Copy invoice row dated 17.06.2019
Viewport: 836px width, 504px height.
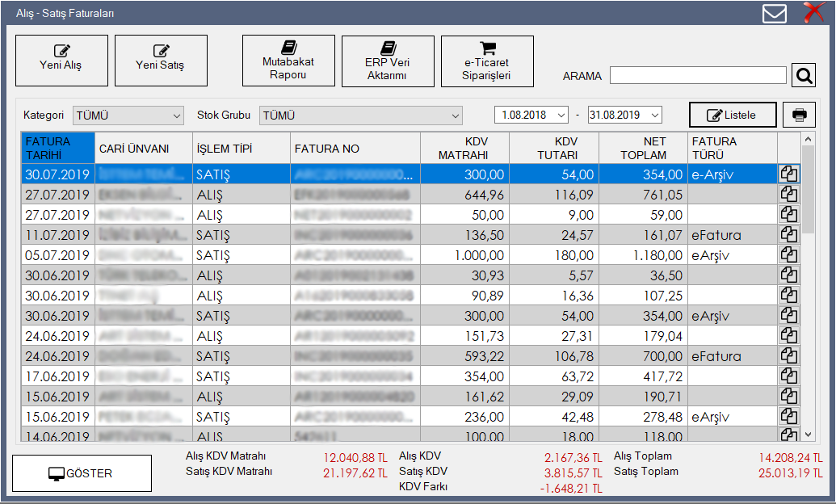click(x=789, y=376)
